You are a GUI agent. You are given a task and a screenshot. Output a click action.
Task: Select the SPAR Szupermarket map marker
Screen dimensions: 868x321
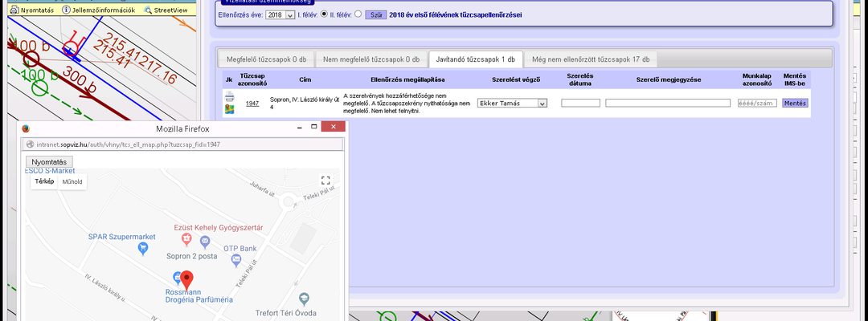tap(143, 249)
